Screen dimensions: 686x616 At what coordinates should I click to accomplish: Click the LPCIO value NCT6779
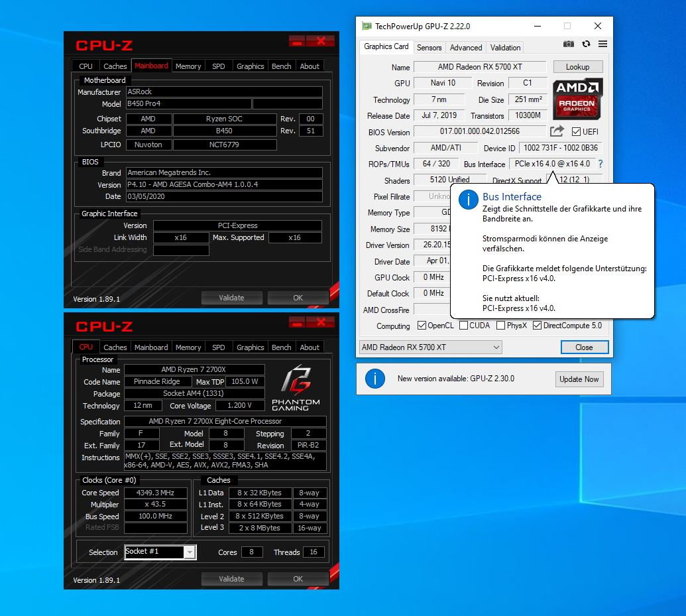point(225,145)
